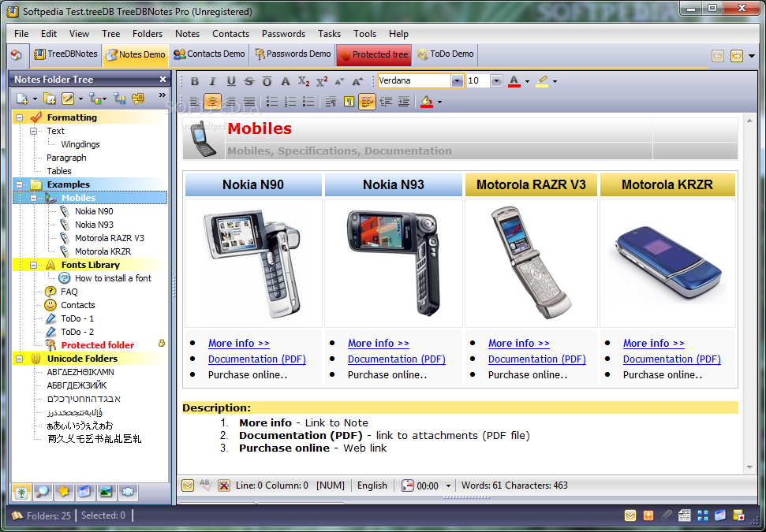Open the Folders menu
The width and height of the screenshot is (766, 532).
(147, 34)
